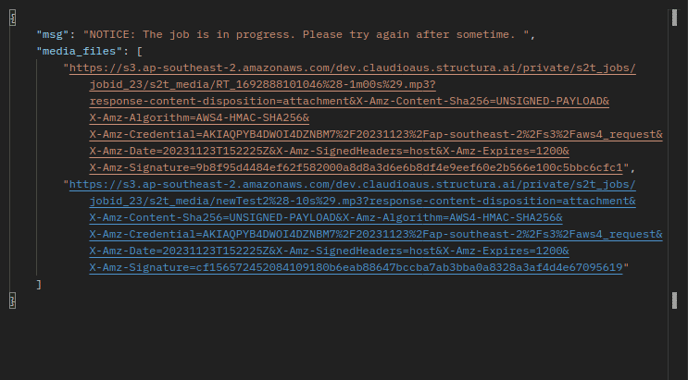
Task: Click the "msg" key
Action: pyautogui.click(x=53, y=35)
